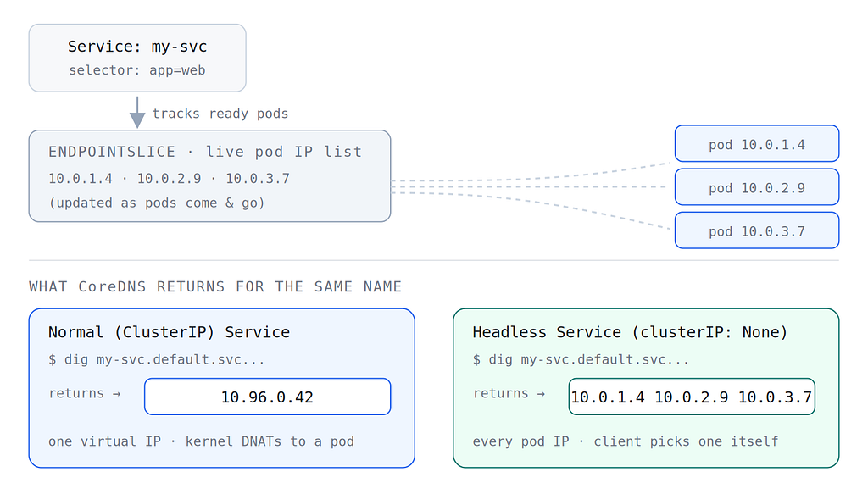Click 'one virtual IP · kernel DNATs to a pod'

tap(201, 441)
